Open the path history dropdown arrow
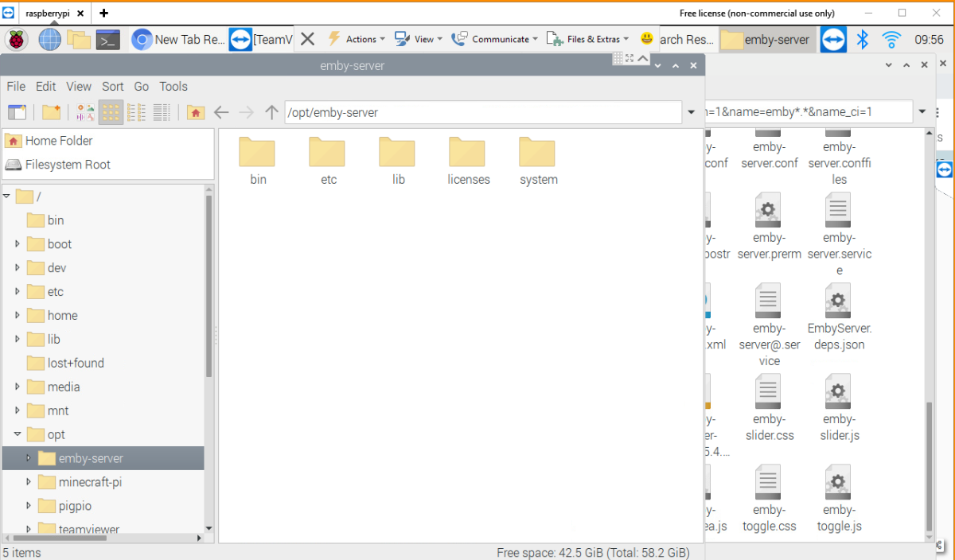The image size is (955, 560). coord(692,113)
